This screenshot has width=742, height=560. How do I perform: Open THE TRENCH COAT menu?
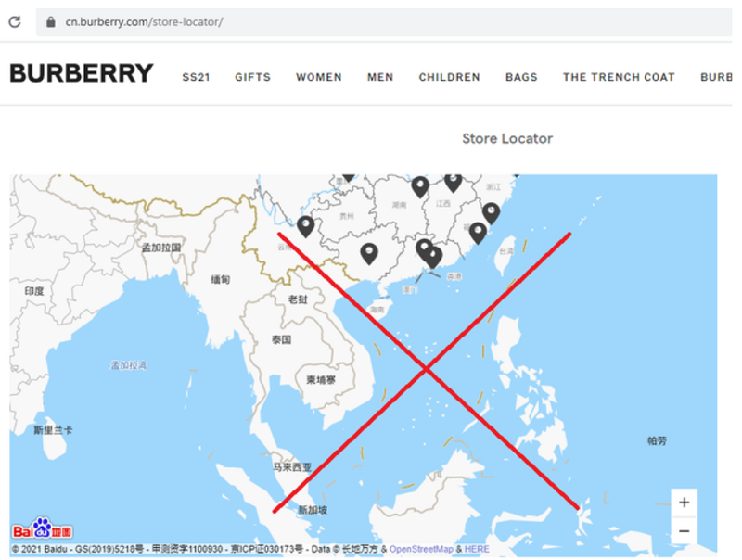tap(619, 77)
